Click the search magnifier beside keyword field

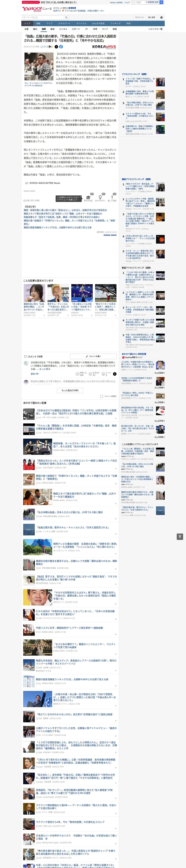[x=66, y=18]
